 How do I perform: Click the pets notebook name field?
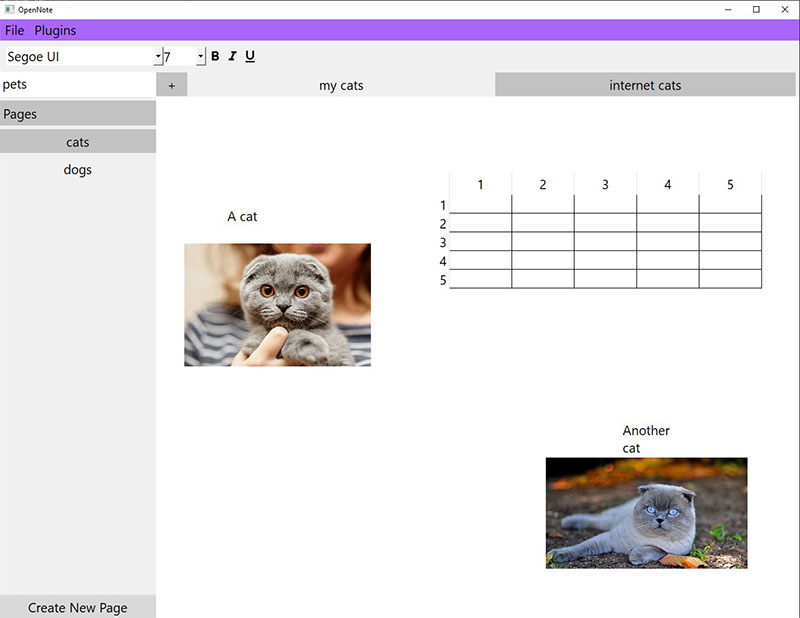pyautogui.click(x=78, y=84)
